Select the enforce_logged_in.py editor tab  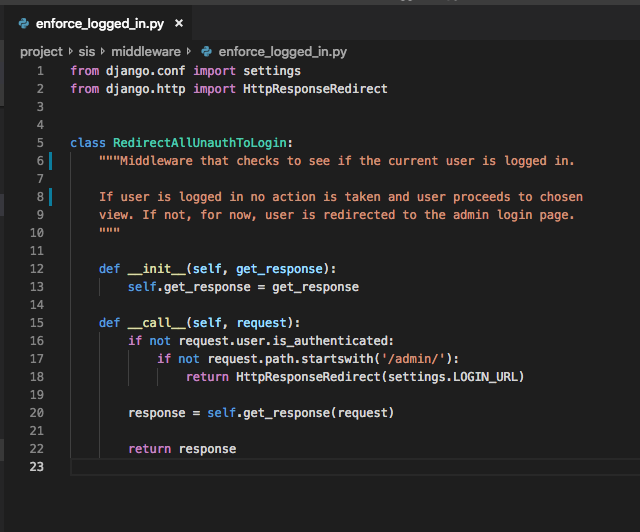pos(98,24)
